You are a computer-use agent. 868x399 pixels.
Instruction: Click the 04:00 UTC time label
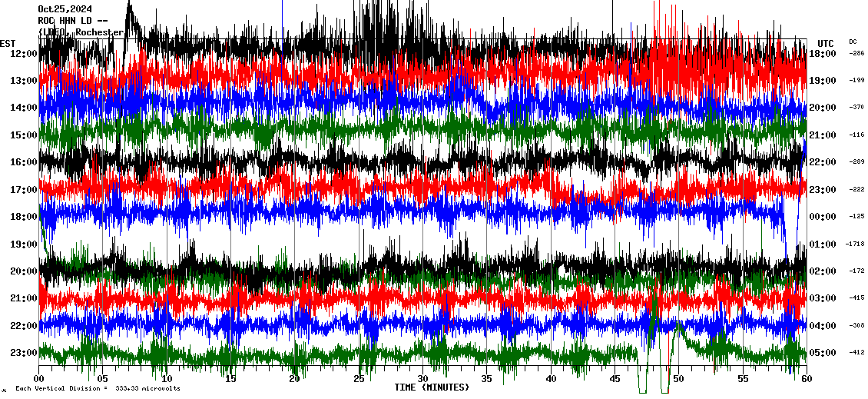point(823,325)
